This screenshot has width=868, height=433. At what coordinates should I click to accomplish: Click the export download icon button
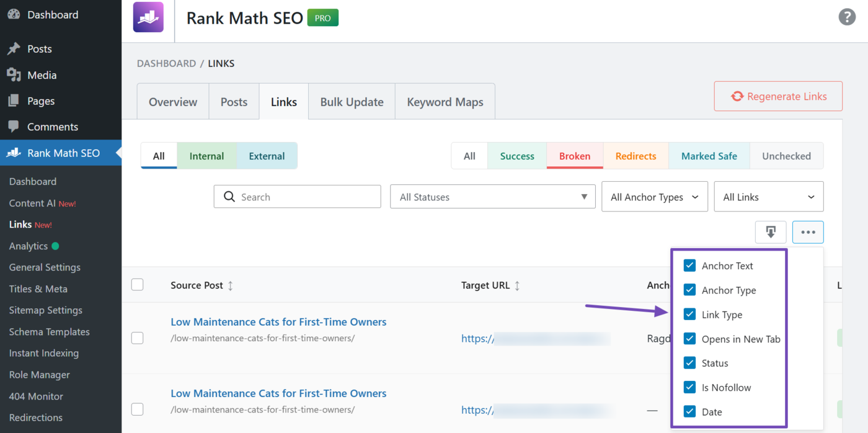pyautogui.click(x=771, y=232)
